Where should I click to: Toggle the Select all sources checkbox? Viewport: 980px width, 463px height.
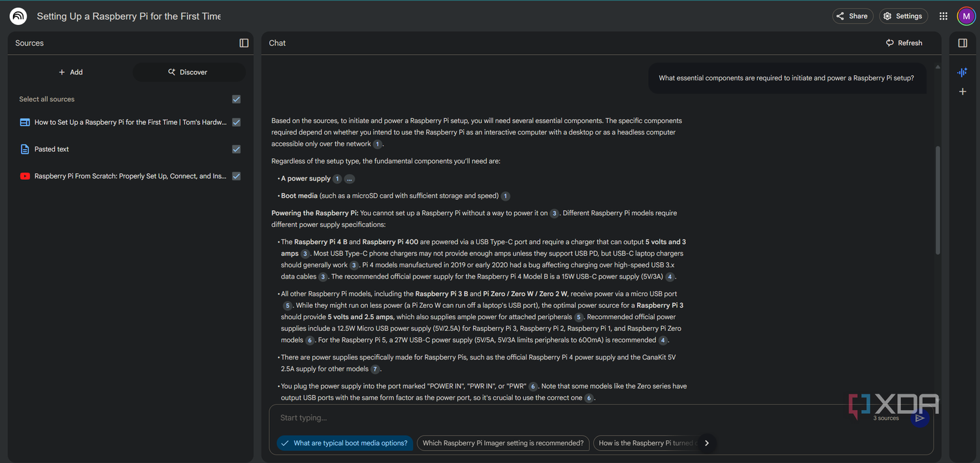(237, 99)
